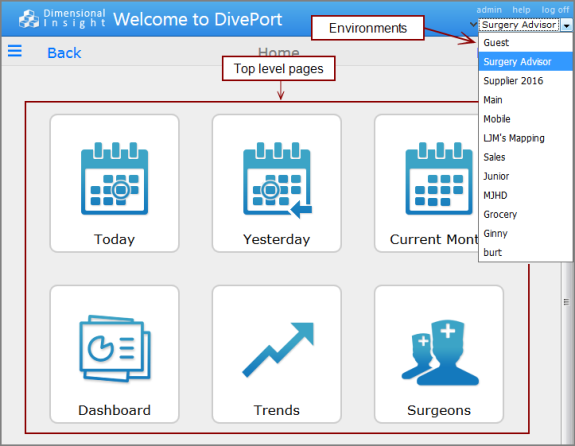Open the hamburger menu icon

pos(15,51)
